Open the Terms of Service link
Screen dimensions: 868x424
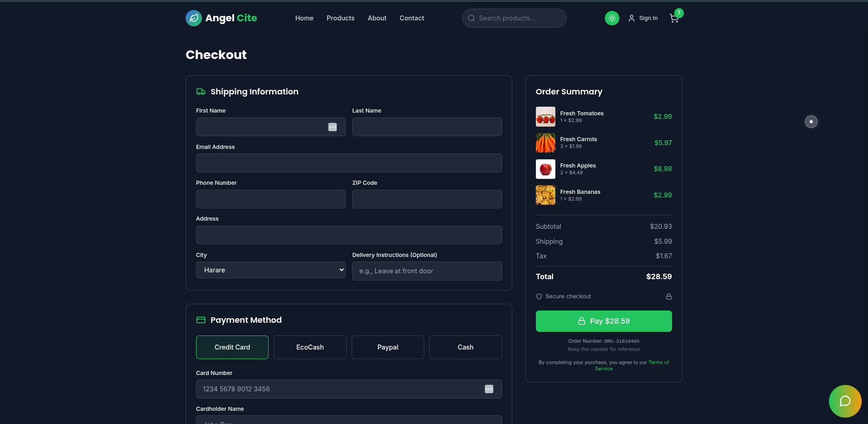[x=658, y=362]
